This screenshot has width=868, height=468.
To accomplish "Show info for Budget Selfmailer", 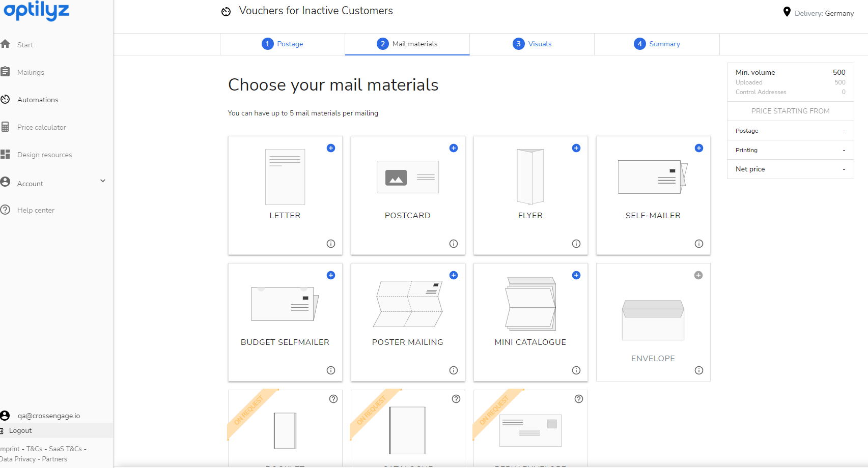I will tap(331, 370).
